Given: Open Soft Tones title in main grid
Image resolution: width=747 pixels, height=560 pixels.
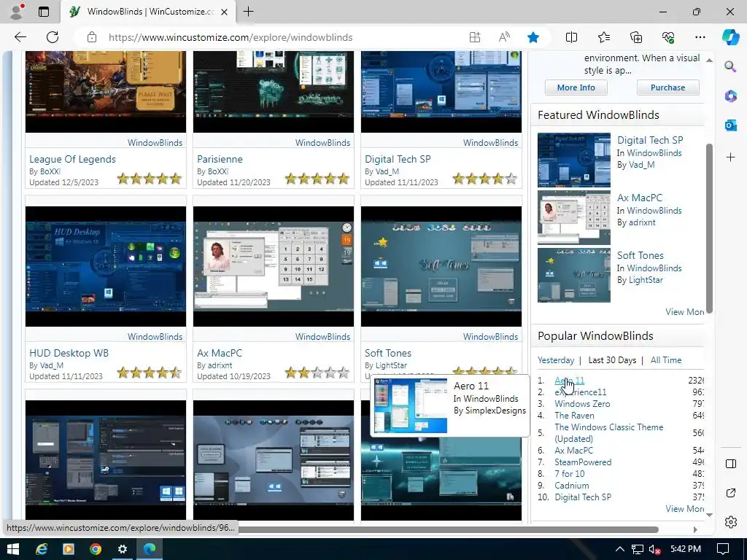Looking at the screenshot, I should pyautogui.click(x=388, y=353).
